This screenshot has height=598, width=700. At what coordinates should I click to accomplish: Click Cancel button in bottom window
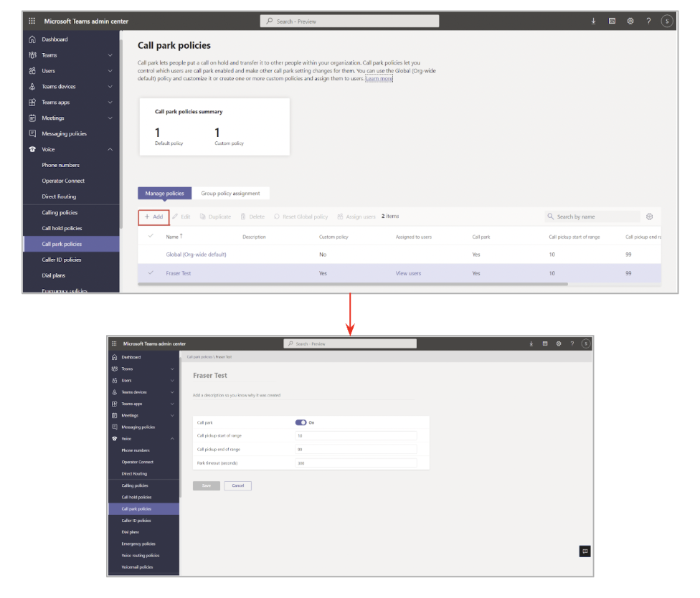[238, 485]
